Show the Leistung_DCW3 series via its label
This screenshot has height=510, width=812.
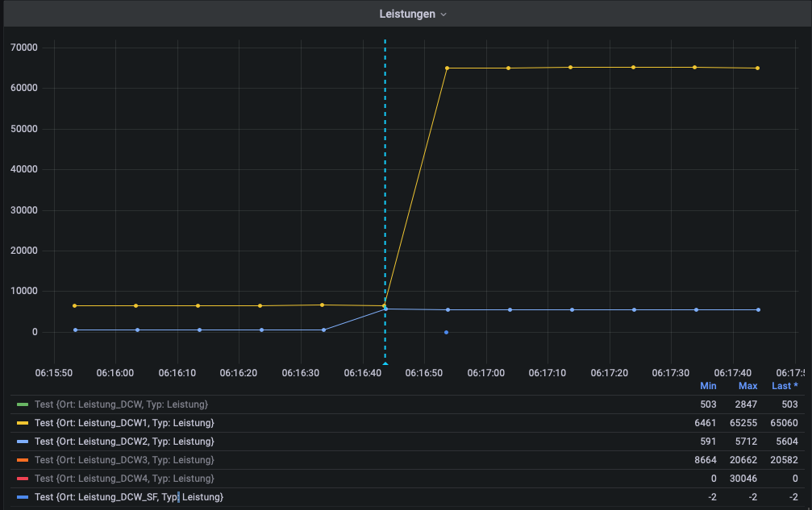(124, 460)
